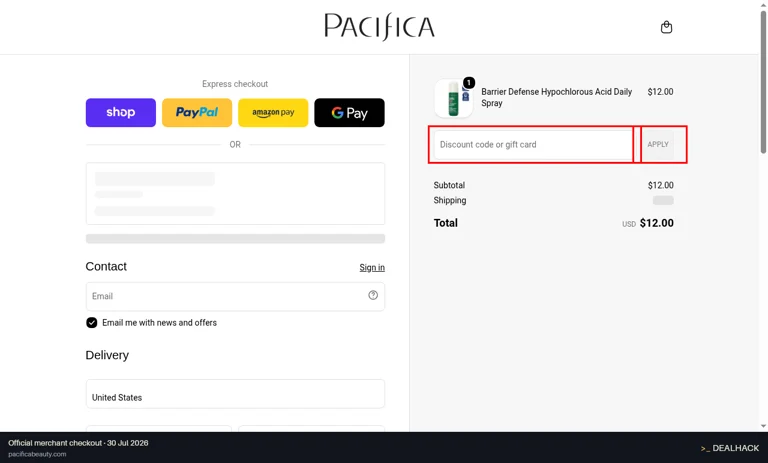This screenshot has height=463, width=768.
Task: Click the APPLY discount button
Action: (658, 145)
